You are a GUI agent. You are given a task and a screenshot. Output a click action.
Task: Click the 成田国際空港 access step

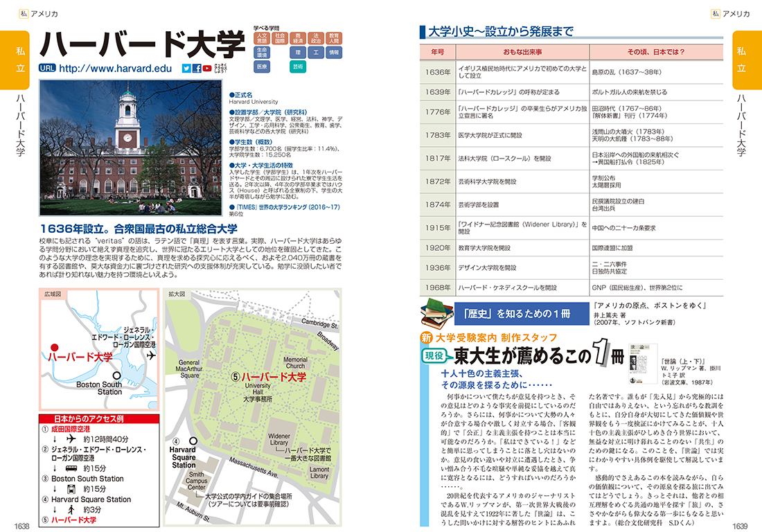[x=71, y=429]
